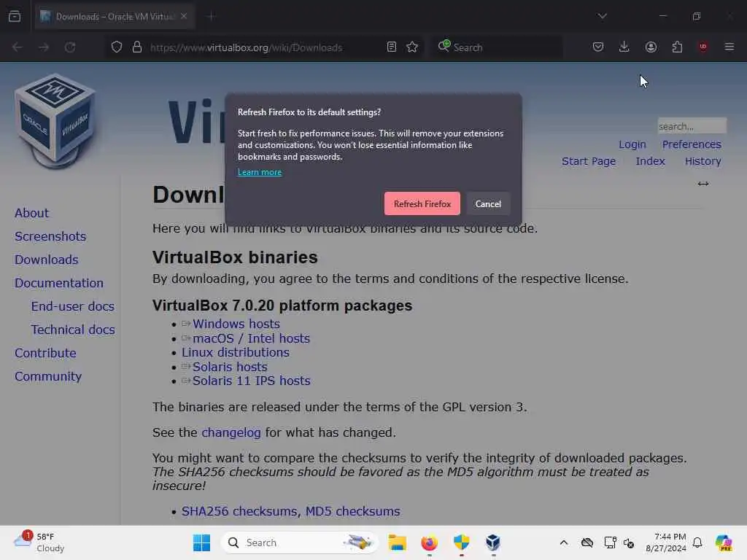Open Technical docs sidebar link
The width and height of the screenshot is (747, 560).
(x=72, y=330)
